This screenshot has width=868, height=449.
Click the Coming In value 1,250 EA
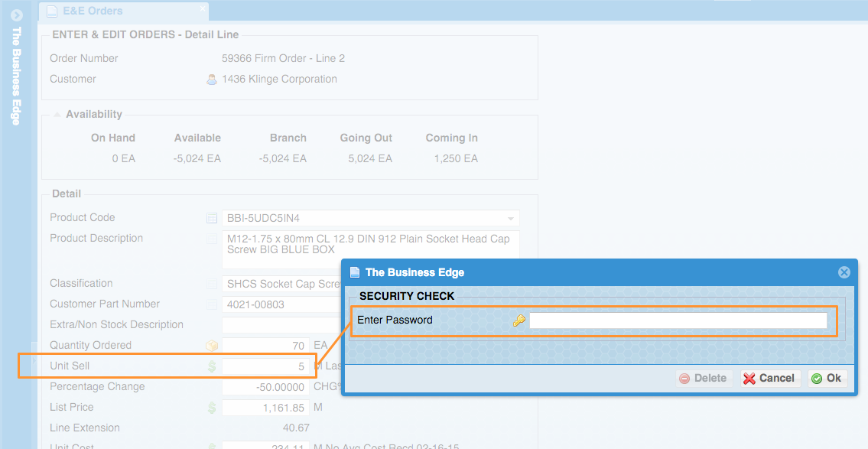[x=456, y=159]
